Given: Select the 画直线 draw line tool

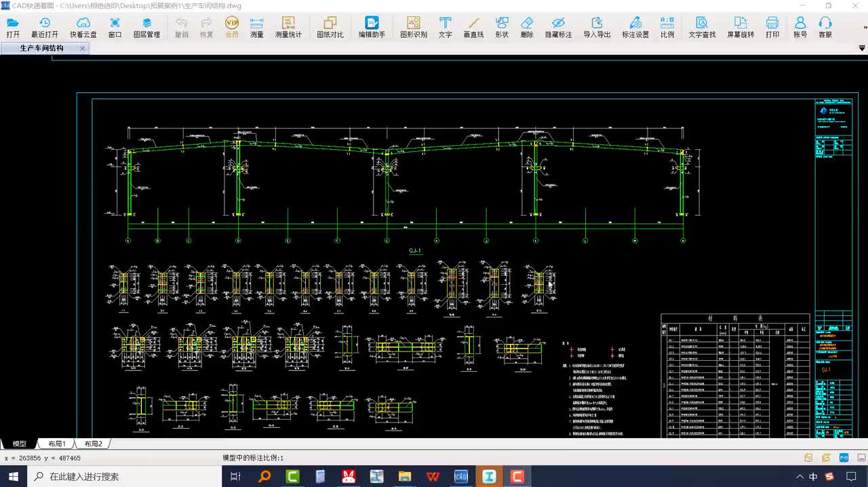Looking at the screenshot, I should pos(473,27).
